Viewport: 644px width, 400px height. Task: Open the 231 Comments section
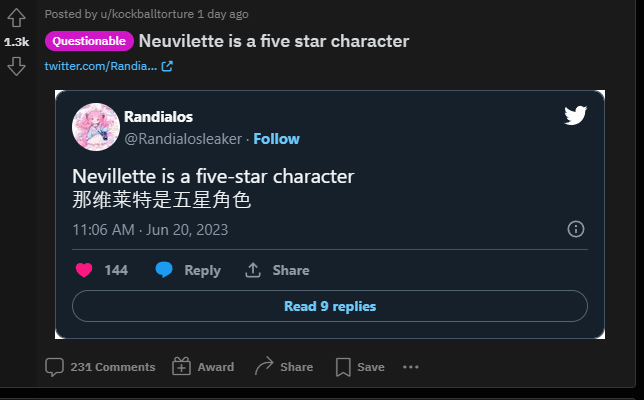(x=100, y=367)
